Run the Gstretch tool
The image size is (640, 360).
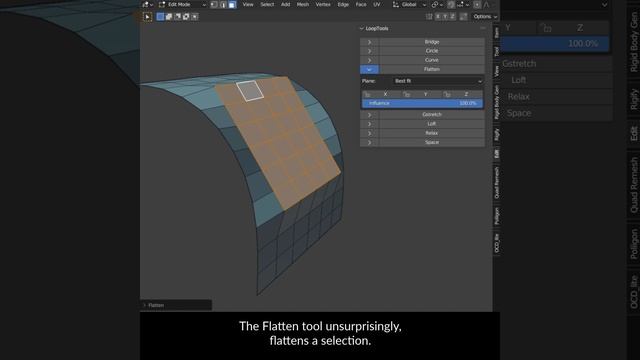[x=432, y=115]
